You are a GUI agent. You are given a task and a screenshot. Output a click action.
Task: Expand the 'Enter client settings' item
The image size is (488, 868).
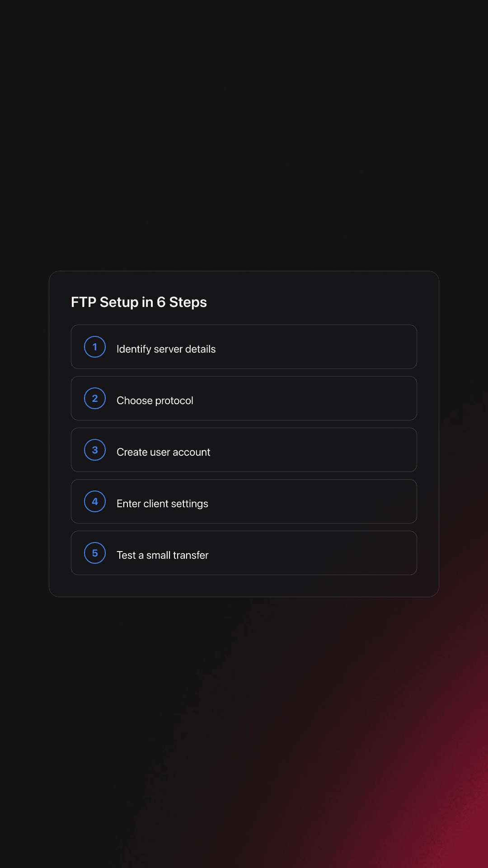pos(244,501)
